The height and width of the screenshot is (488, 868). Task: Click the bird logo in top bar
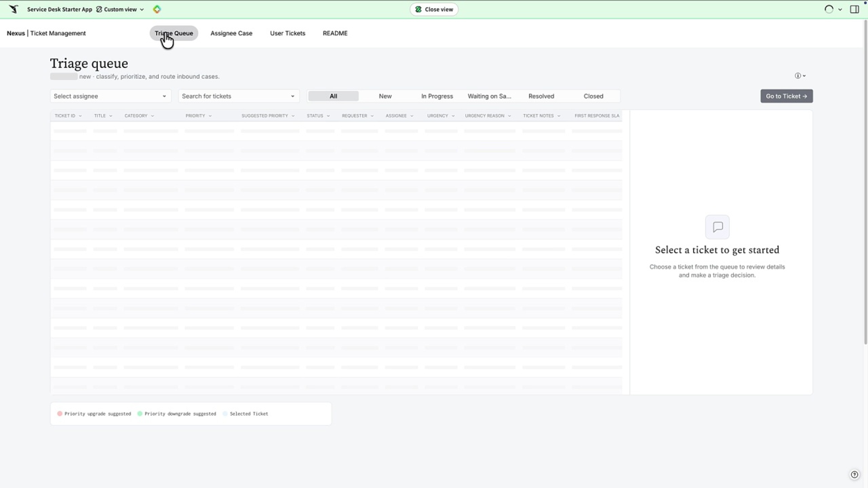pos(14,9)
